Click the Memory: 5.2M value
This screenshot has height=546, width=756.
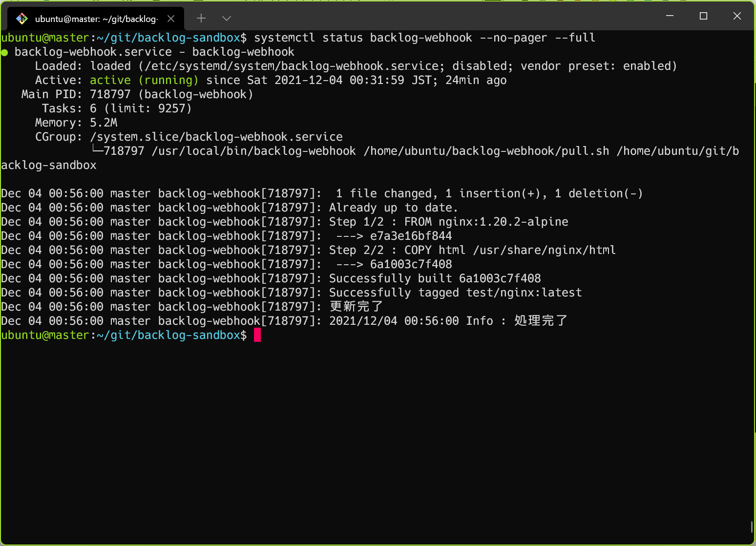click(103, 122)
